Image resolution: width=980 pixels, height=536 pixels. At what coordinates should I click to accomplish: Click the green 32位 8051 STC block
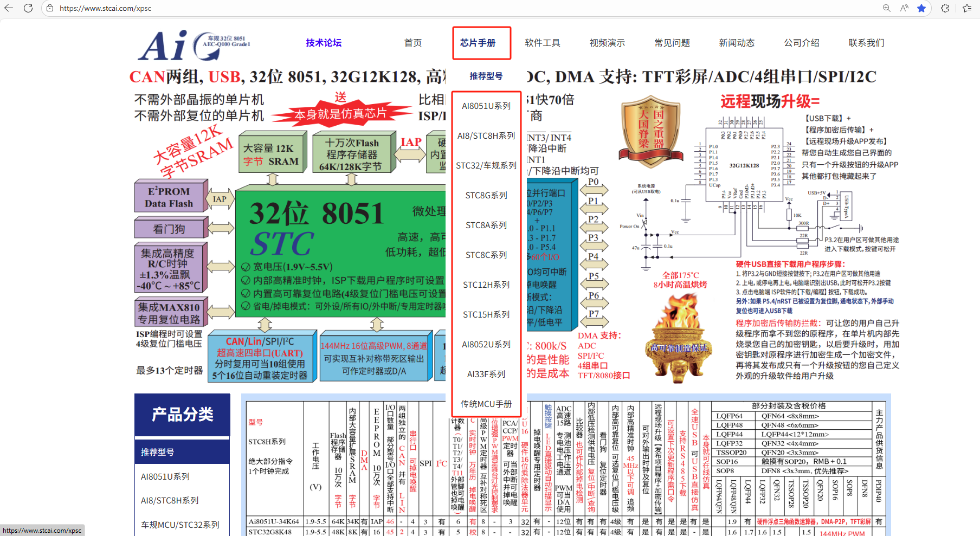pos(340,252)
